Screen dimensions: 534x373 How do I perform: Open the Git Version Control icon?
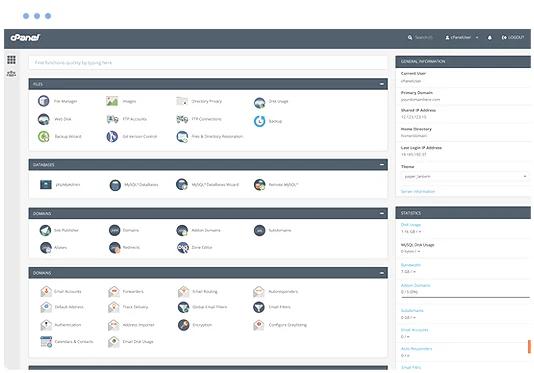(x=112, y=136)
